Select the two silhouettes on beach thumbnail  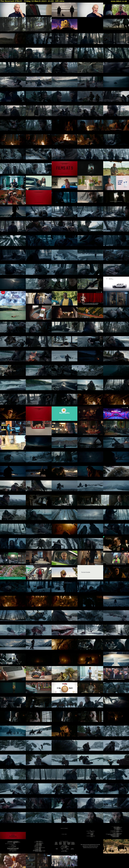tap(64, 10)
